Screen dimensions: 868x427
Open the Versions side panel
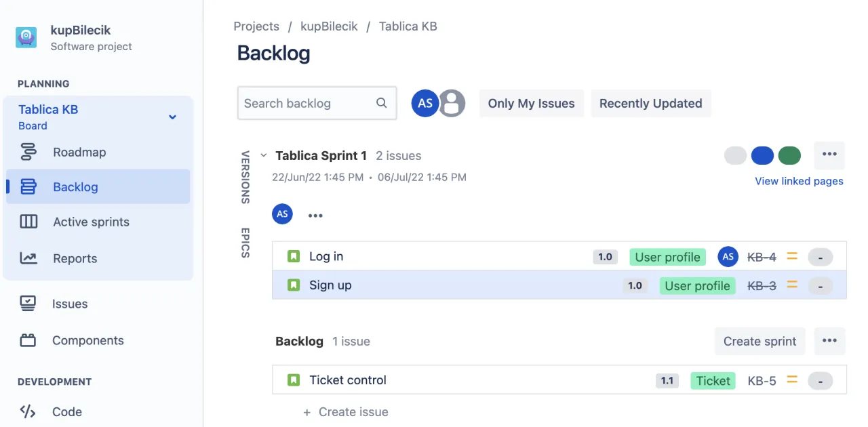tap(245, 177)
